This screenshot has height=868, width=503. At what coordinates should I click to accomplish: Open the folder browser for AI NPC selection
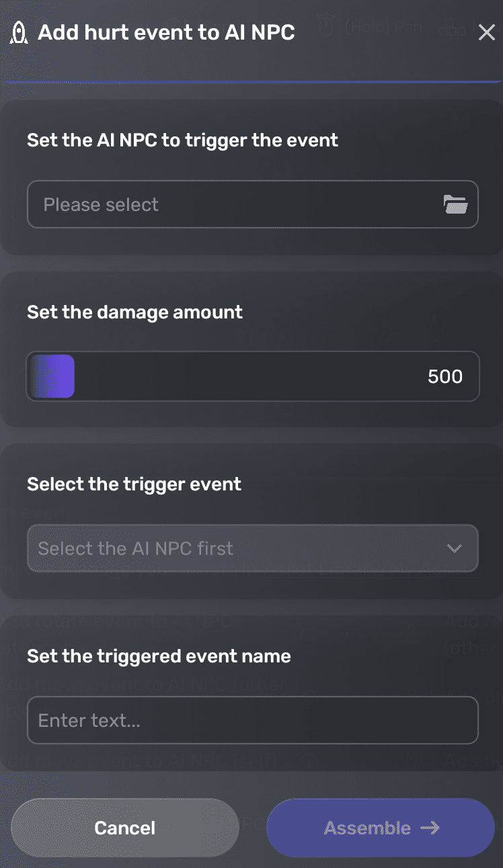(x=456, y=204)
